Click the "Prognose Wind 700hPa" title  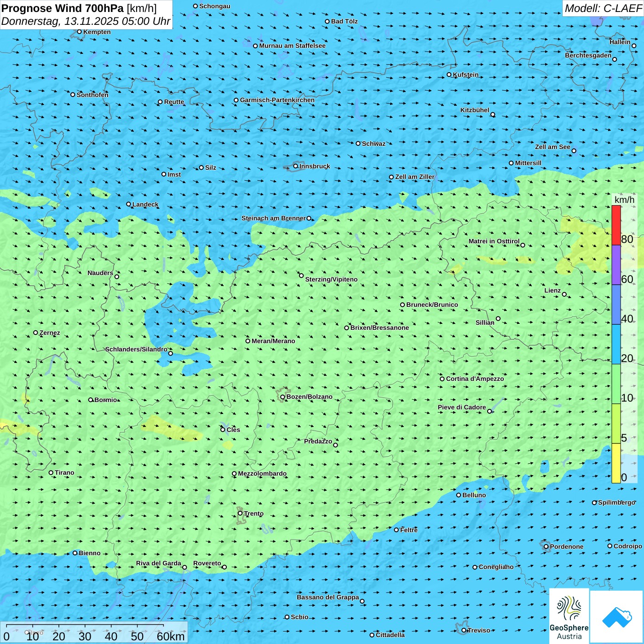[63, 8]
